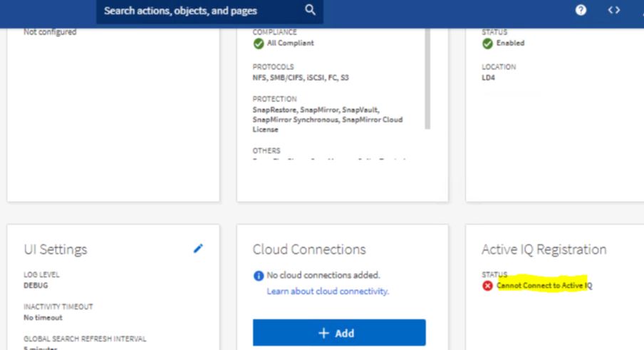Focus the search actions, objects, and pages field

[199, 11]
